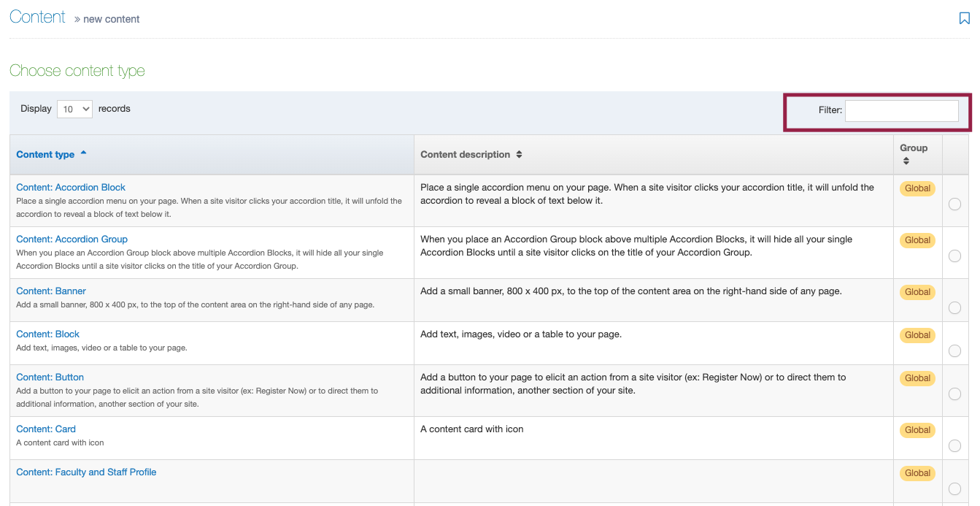The image size is (980, 506).
Task: Select radio button for Accordion Block row
Action: point(954,204)
